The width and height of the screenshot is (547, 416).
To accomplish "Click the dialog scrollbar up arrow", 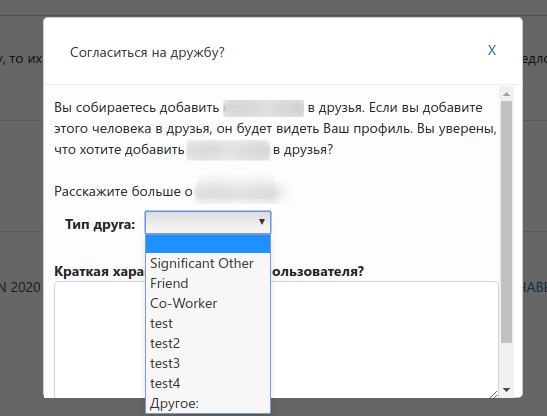I will pyautogui.click(x=507, y=94).
